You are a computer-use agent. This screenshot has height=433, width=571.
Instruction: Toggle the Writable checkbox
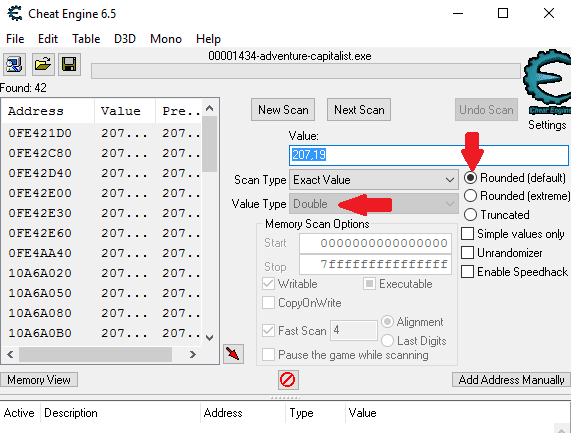[x=268, y=284]
